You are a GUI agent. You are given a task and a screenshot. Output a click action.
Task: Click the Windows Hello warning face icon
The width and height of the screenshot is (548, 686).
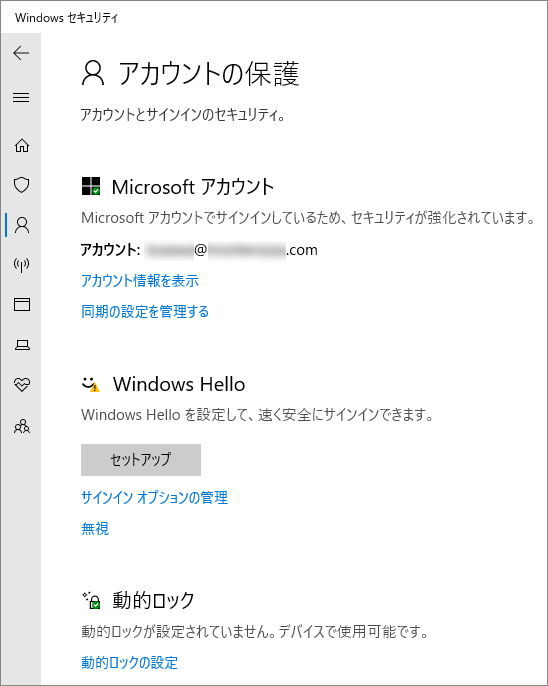91,384
